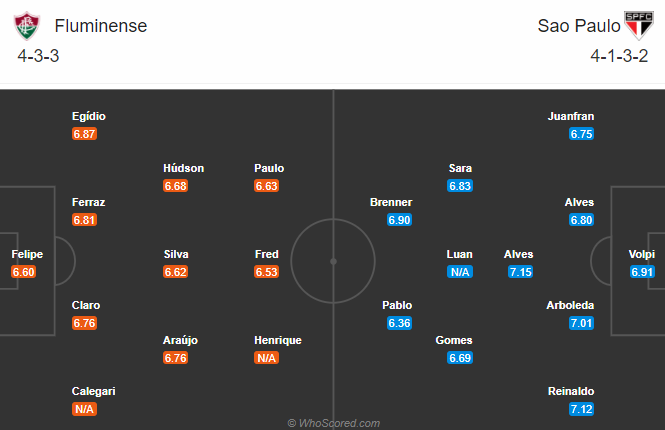Select Brenner's 6.90 rating badge
This screenshot has height=430, width=665.
pos(399,220)
